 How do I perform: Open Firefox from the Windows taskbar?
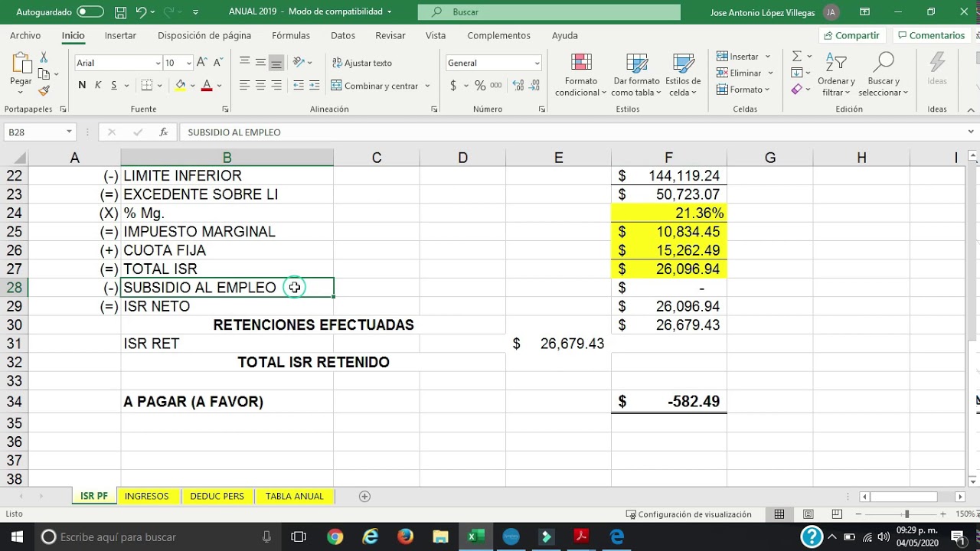(x=405, y=536)
